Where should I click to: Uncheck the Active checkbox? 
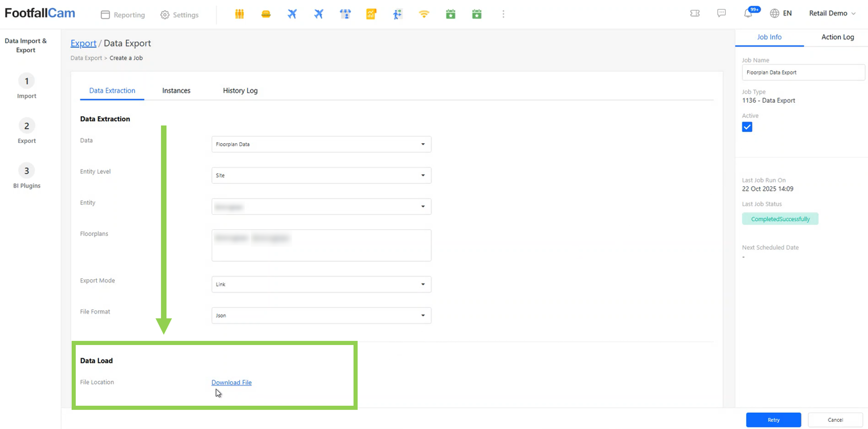pyautogui.click(x=747, y=127)
